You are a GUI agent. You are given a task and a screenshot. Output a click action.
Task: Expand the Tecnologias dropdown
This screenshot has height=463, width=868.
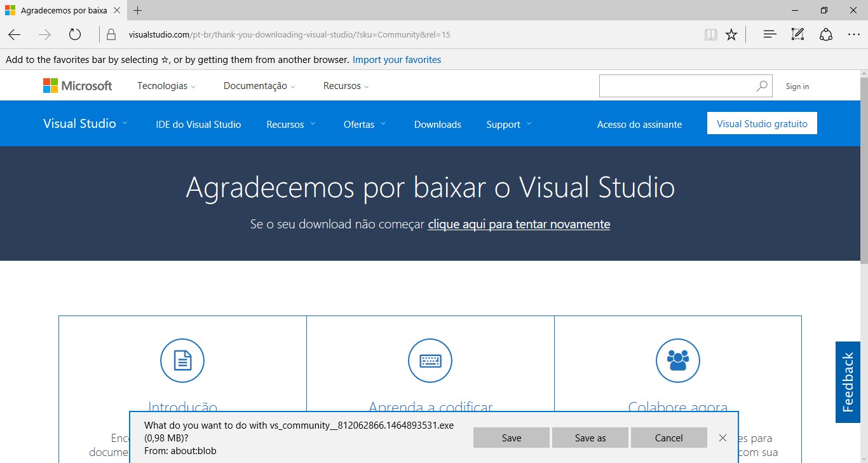pyautogui.click(x=166, y=86)
